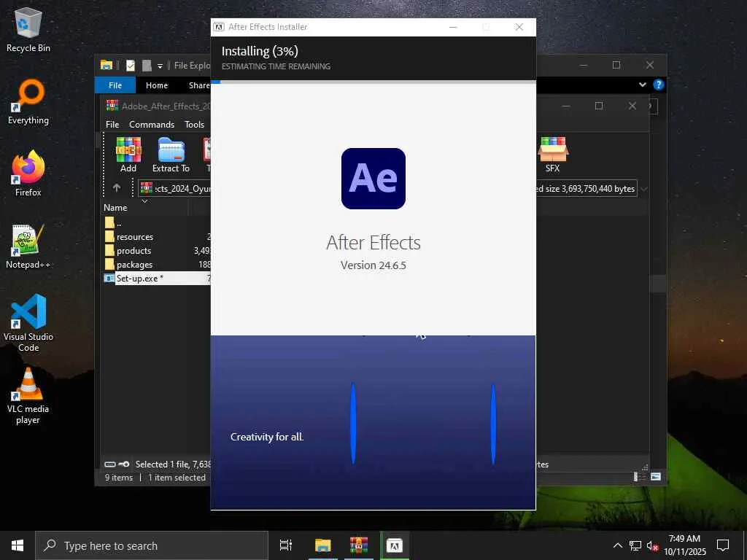Open the clock and date flyout
Image resolution: width=747 pixels, height=560 pixels.
point(684,545)
